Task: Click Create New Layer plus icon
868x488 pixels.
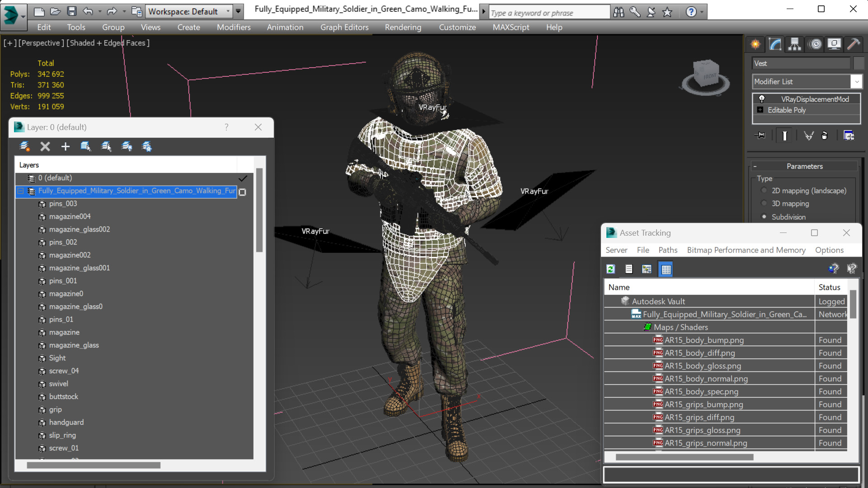Action: pos(66,146)
